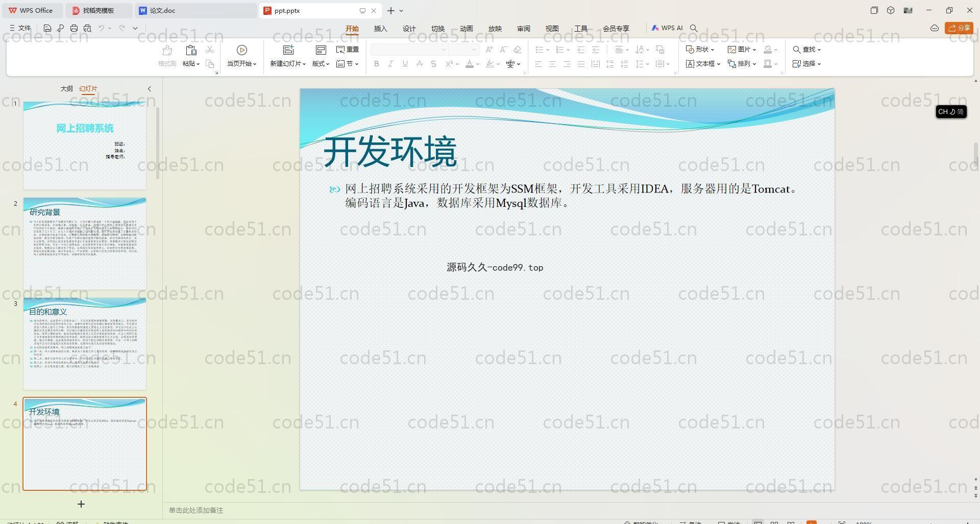
Task: Click the Share (分享) button
Action: [959, 28]
